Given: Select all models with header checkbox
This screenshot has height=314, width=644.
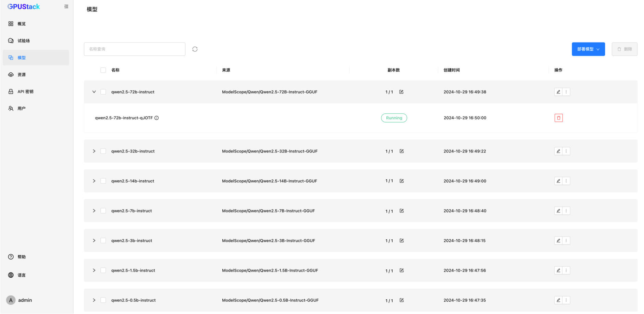Looking at the screenshot, I should tap(103, 70).
